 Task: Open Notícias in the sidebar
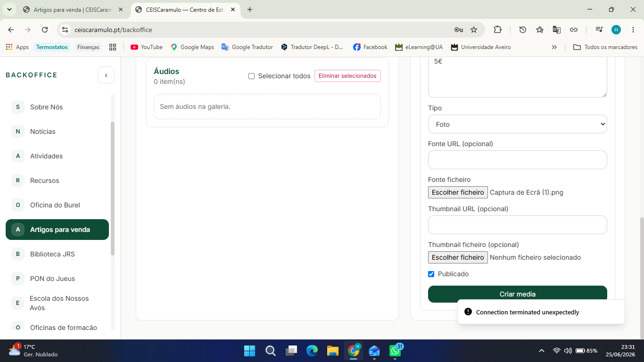[57, 132]
